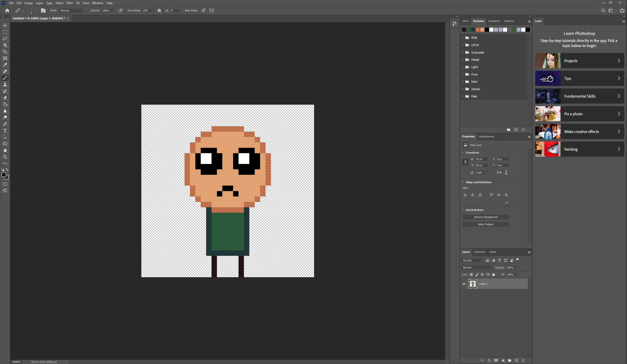Open the Smoothing percentage dropdown

click(152, 10)
